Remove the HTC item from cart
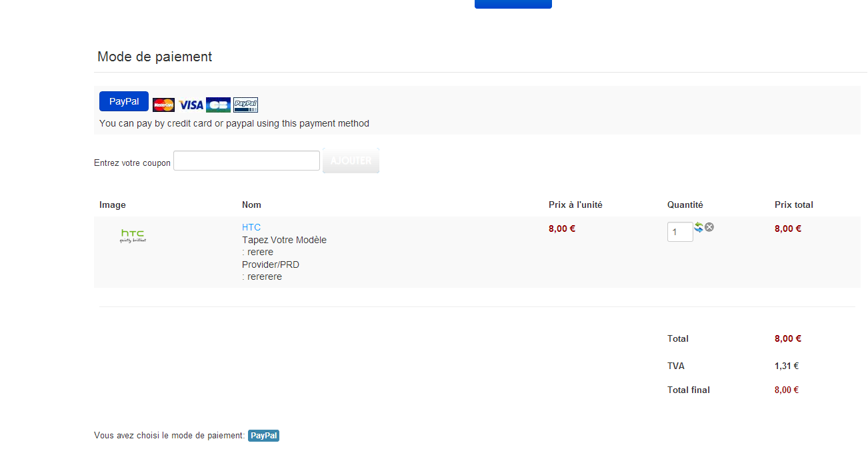Screen dimensions: 868x457 (709, 227)
